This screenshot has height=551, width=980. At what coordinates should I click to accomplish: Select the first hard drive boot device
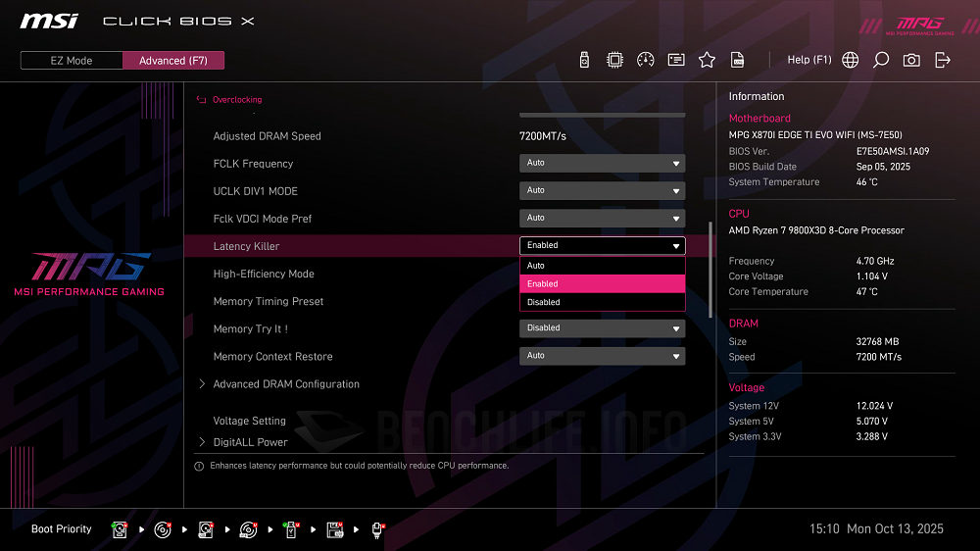point(120,529)
